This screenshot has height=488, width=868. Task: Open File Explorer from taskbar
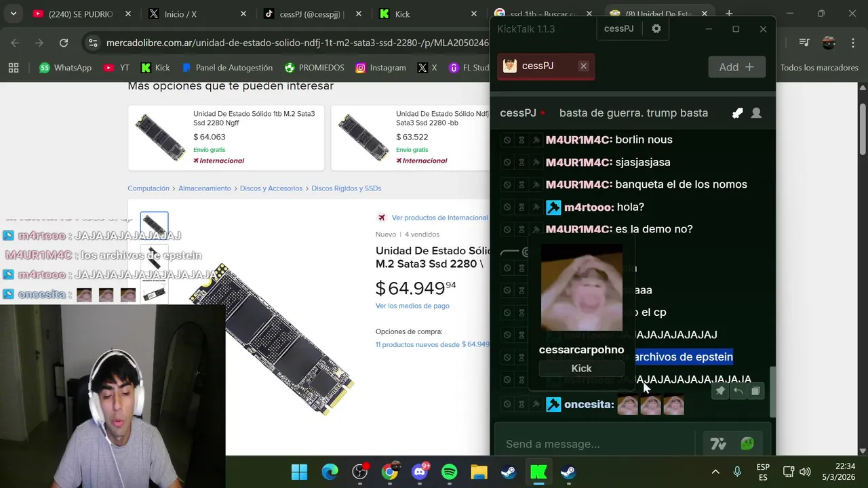(479, 472)
